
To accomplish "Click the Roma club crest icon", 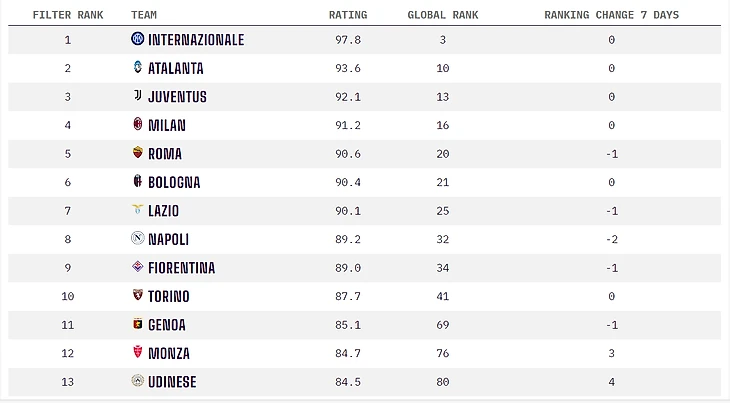I will 138,154.
